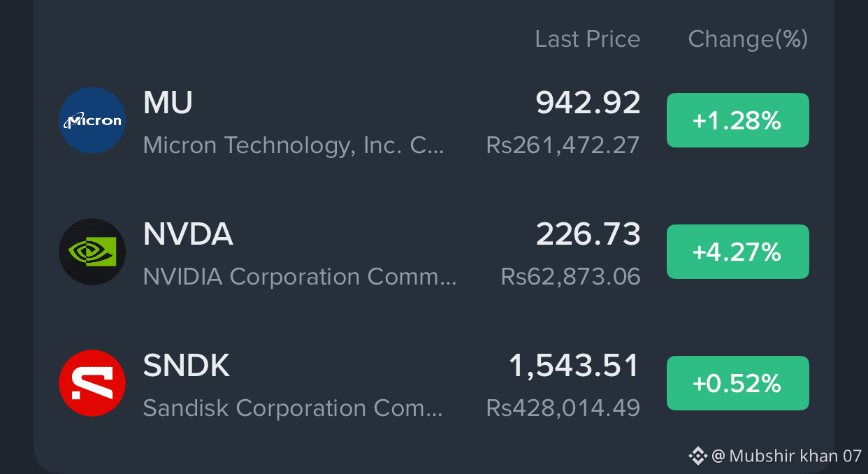Image resolution: width=868 pixels, height=474 pixels.
Task: Toggle MU +1.28% change badge
Action: pyautogui.click(x=737, y=120)
